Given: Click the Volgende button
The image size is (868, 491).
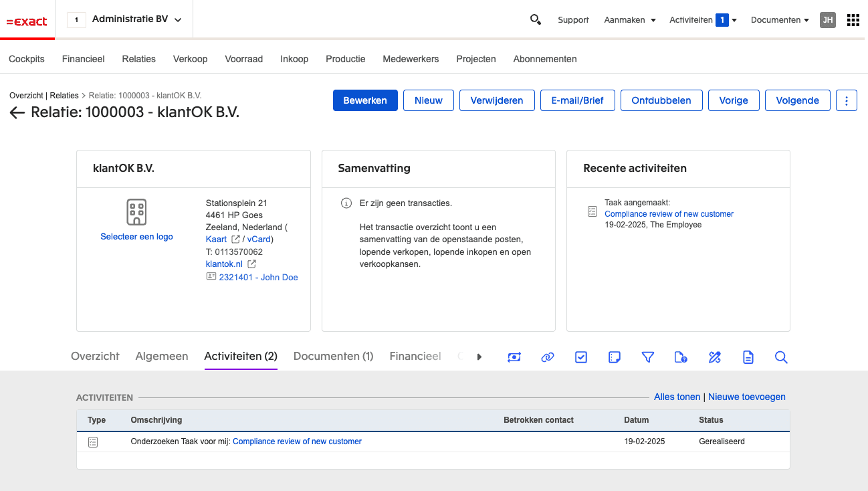Looking at the screenshot, I should point(798,100).
